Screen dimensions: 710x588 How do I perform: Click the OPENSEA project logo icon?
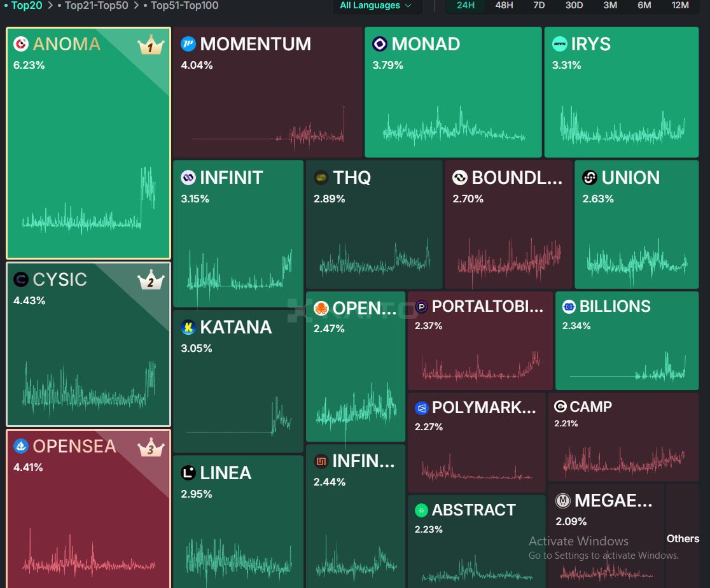click(21, 446)
